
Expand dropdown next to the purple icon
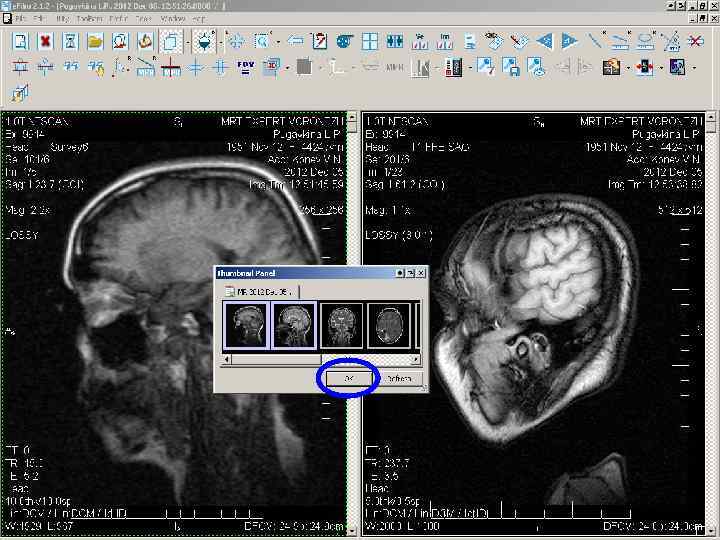(x=694, y=68)
